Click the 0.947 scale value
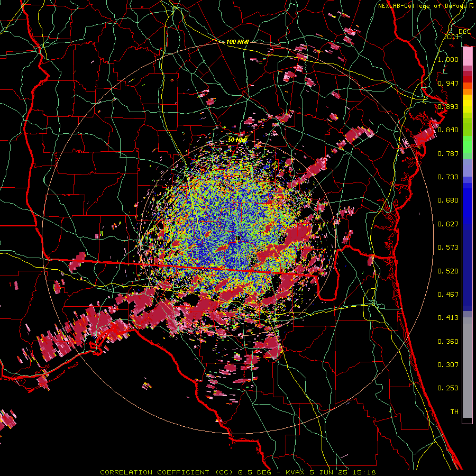 click(448, 83)
